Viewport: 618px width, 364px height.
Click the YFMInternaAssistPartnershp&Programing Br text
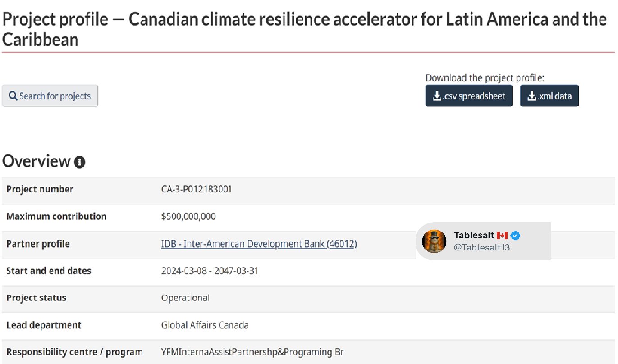tap(252, 352)
